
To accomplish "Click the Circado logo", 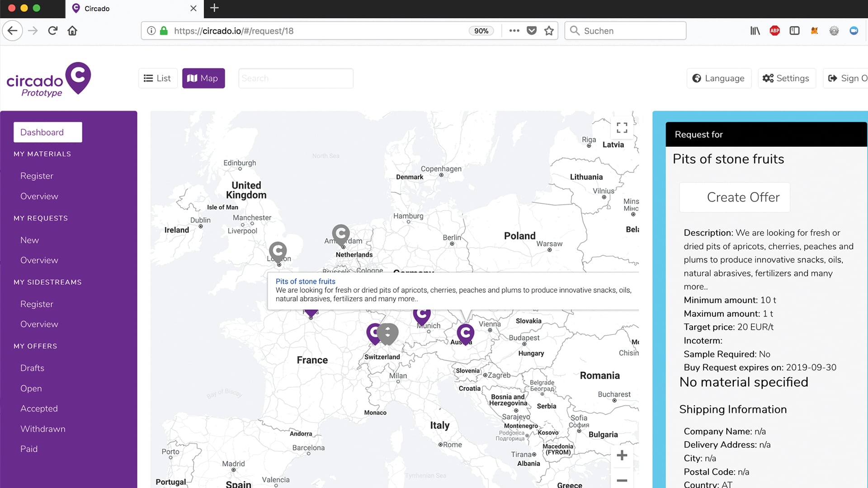I will click(48, 80).
